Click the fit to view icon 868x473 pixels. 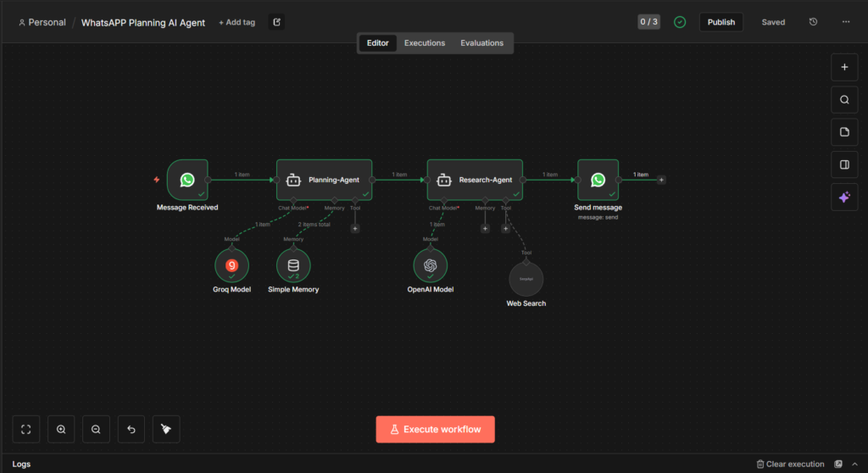tap(26, 430)
